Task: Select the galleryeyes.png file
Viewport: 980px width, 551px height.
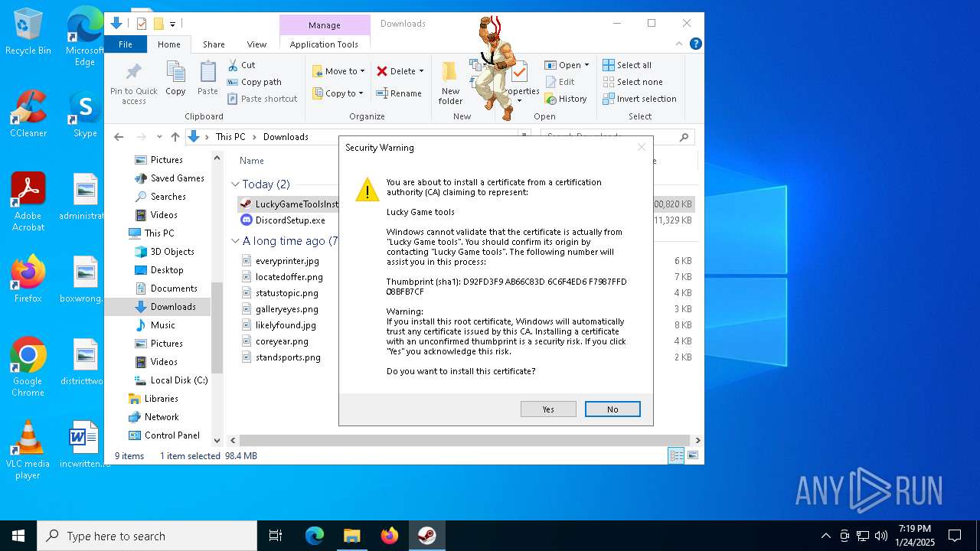Action: (x=287, y=309)
